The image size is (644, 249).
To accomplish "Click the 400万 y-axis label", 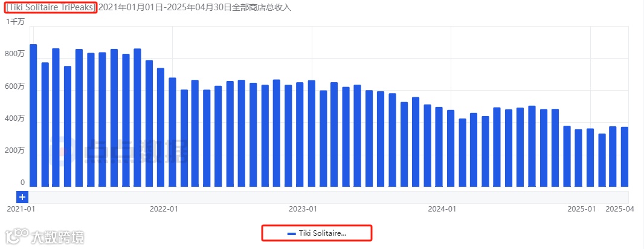I will point(16,118).
